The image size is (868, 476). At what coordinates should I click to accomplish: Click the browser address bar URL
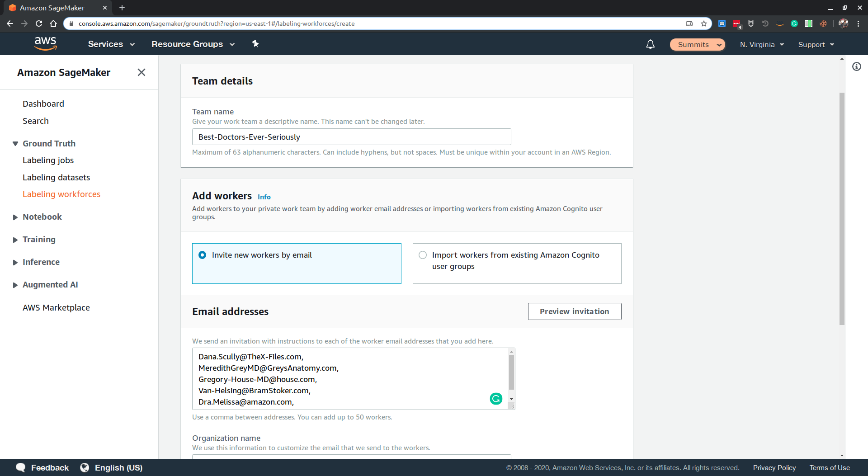pyautogui.click(x=217, y=24)
